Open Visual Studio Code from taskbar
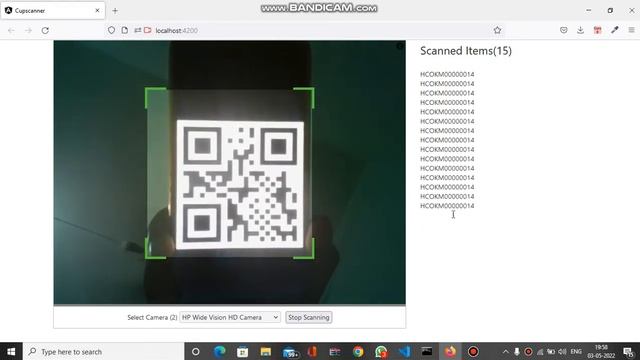The width and height of the screenshot is (640, 360). click(x=404, y=351)
